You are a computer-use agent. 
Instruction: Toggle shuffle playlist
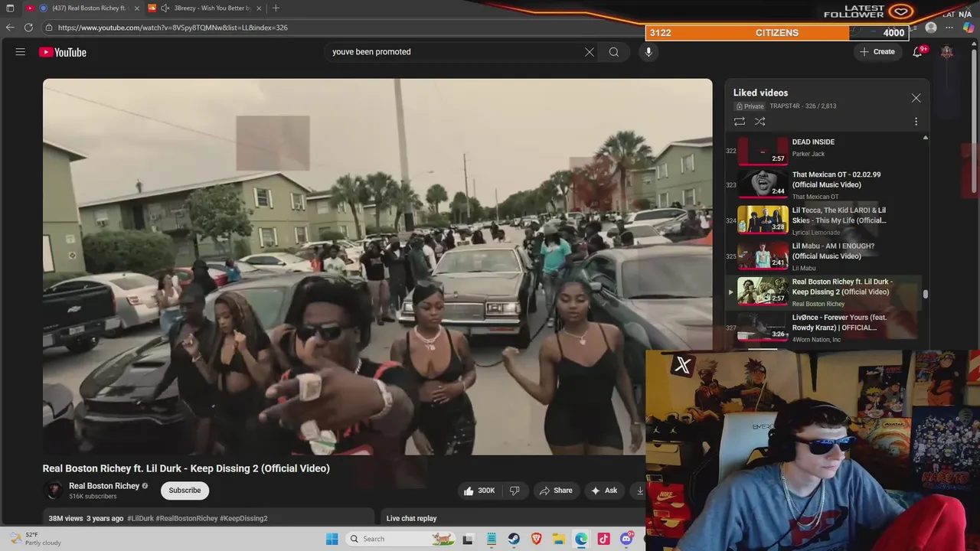click(x=760, y=122)
